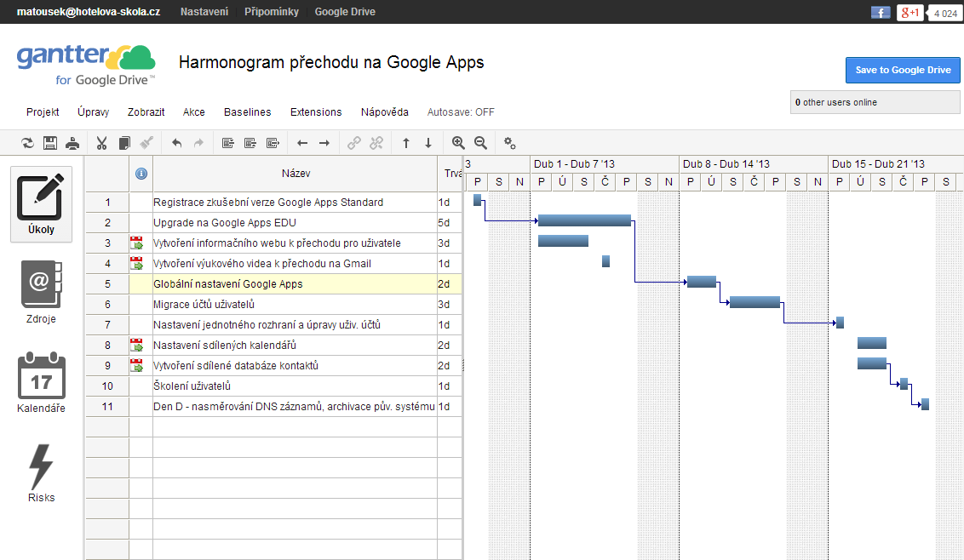Zoom in on the Gantt timeline
This screenshot has height=560, width=964.
(x=458, y=143)
